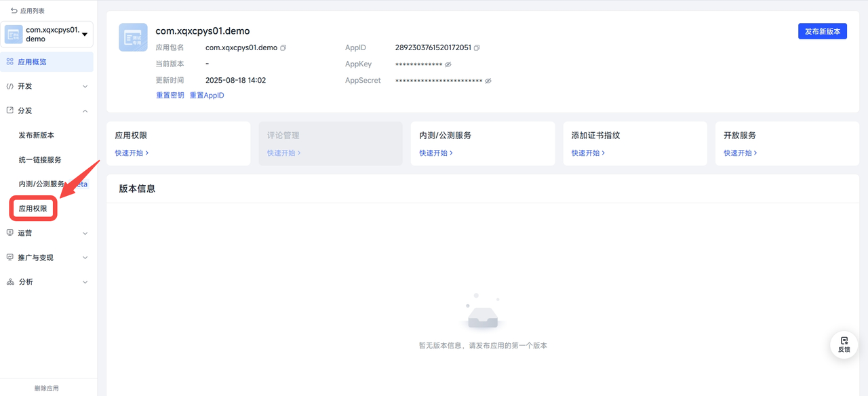
Task: Click 快速开始 under 添加证书指纹
Action: (588, 153)
